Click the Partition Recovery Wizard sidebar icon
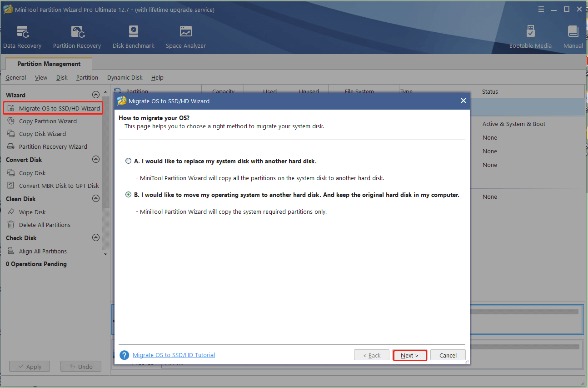 (11, 146)
